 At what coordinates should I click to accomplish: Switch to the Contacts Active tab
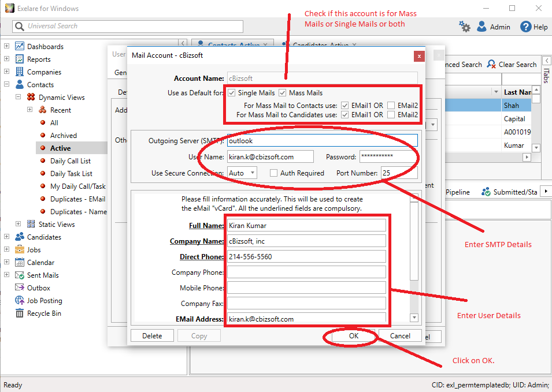233,44
